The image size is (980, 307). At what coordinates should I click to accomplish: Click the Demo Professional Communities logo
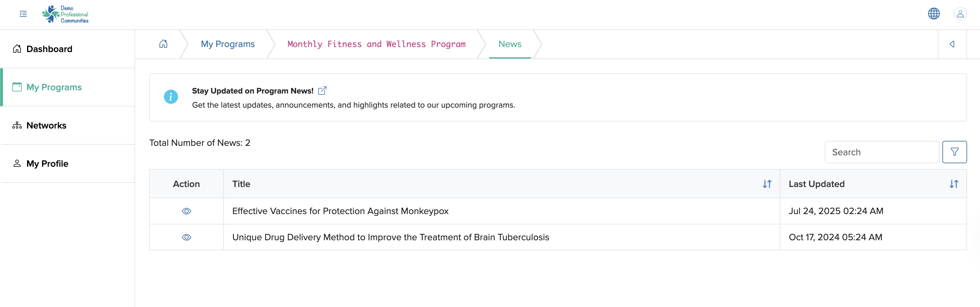pos(65,14)
